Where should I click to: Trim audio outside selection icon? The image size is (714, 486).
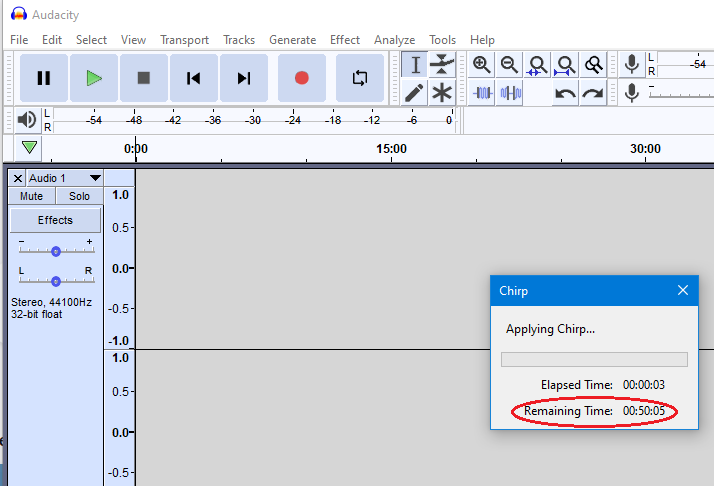482,93
